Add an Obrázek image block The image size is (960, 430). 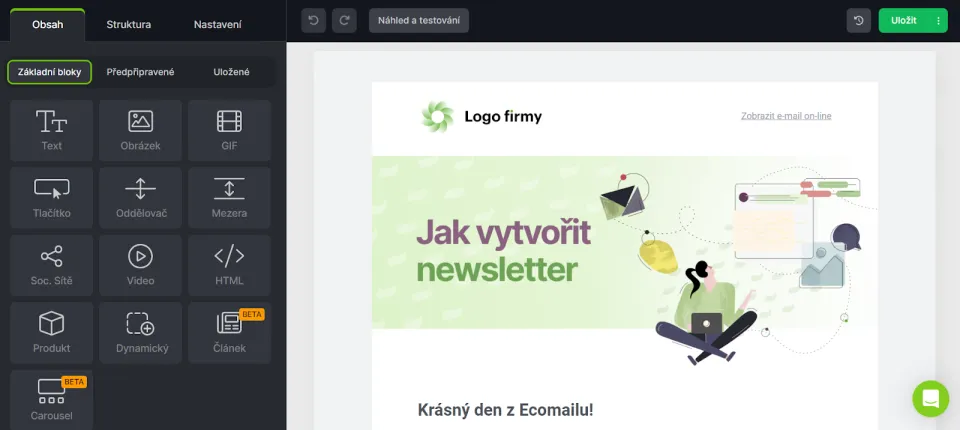(140, 130)
